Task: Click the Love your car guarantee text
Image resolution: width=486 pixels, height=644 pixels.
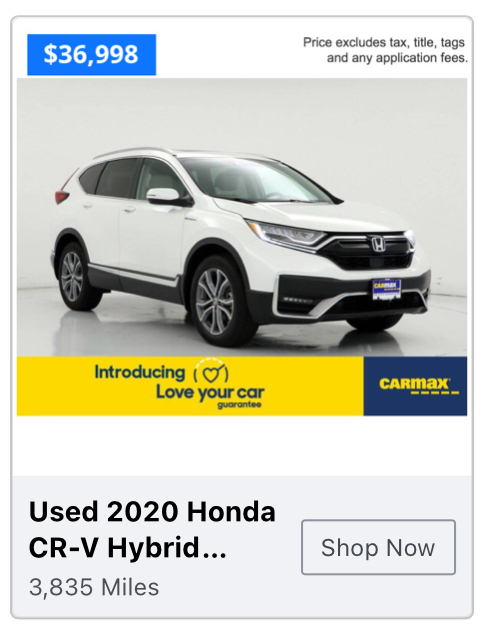Action: [x=210, y=395]
